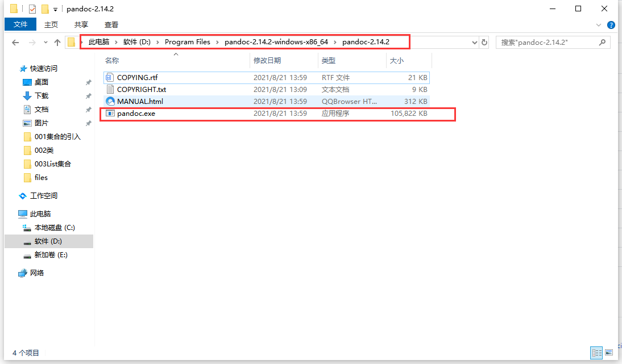
Task: Open 下载 in the navigation pane
Action: point(42,96)
